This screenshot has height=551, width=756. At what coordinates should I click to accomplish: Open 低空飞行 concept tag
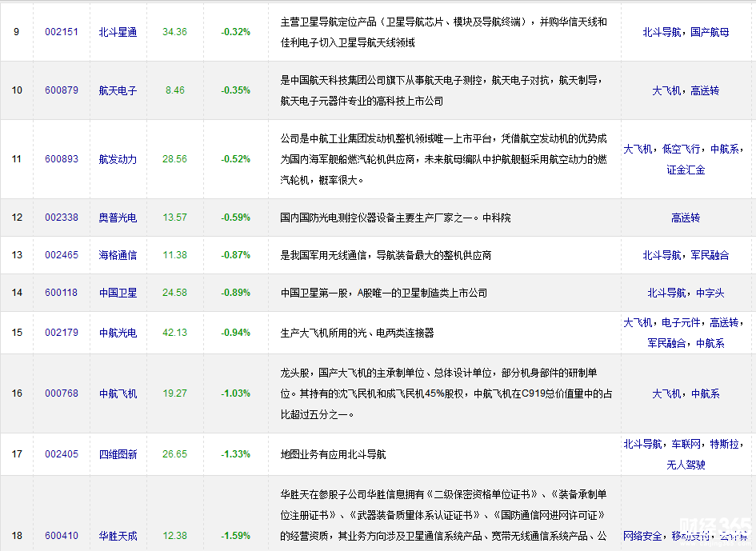pos(681,149)
